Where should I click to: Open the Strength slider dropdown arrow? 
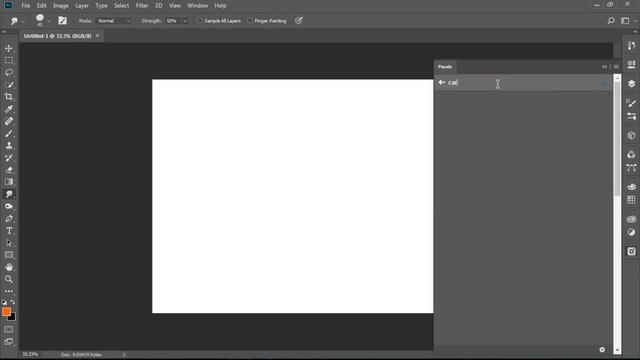pos(185,21)
